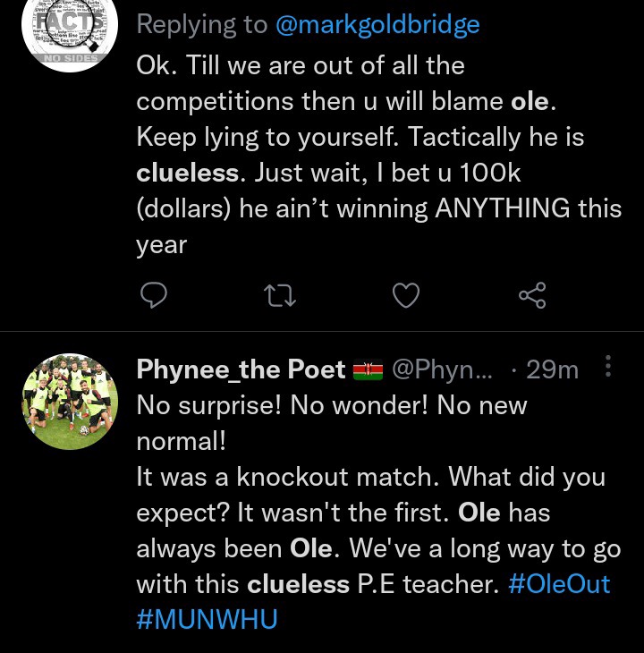The image size is (644, 653).
Task: Click the reply speech bubble icon
Action: click(x=154, y=295)
